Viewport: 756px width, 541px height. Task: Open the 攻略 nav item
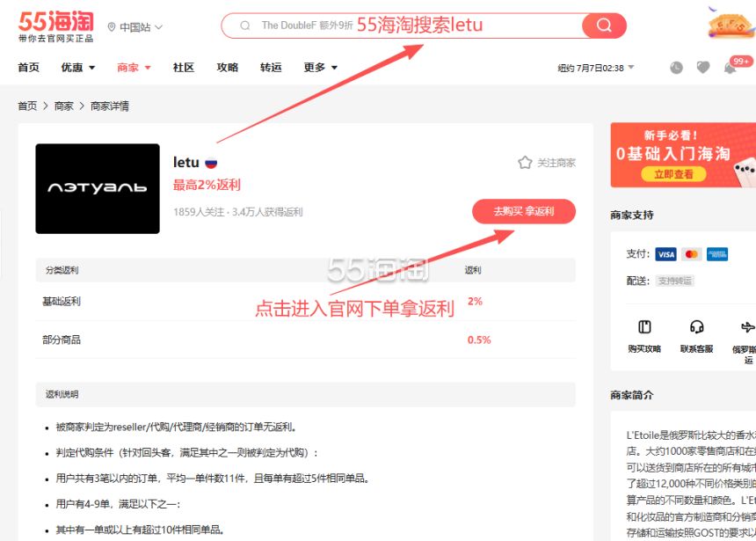(227, 68)
